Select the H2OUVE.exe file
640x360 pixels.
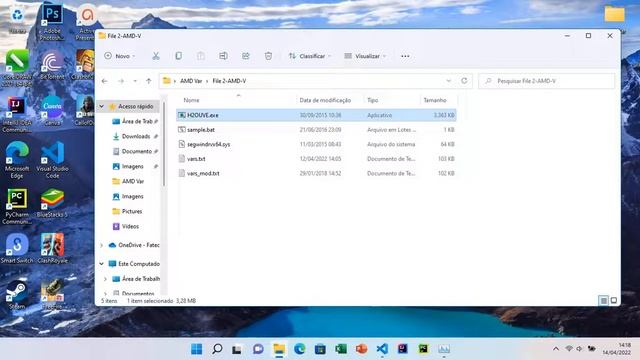tap(316, 115)
